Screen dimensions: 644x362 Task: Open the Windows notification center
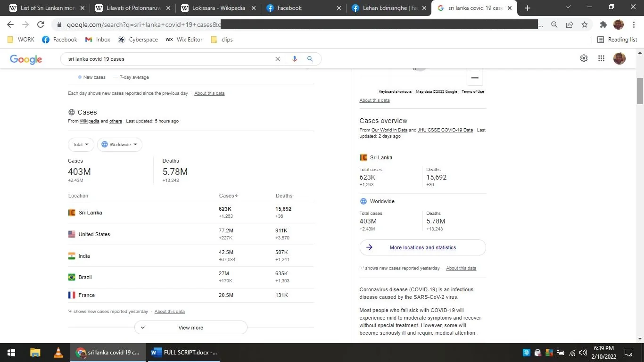coord(628,353)
